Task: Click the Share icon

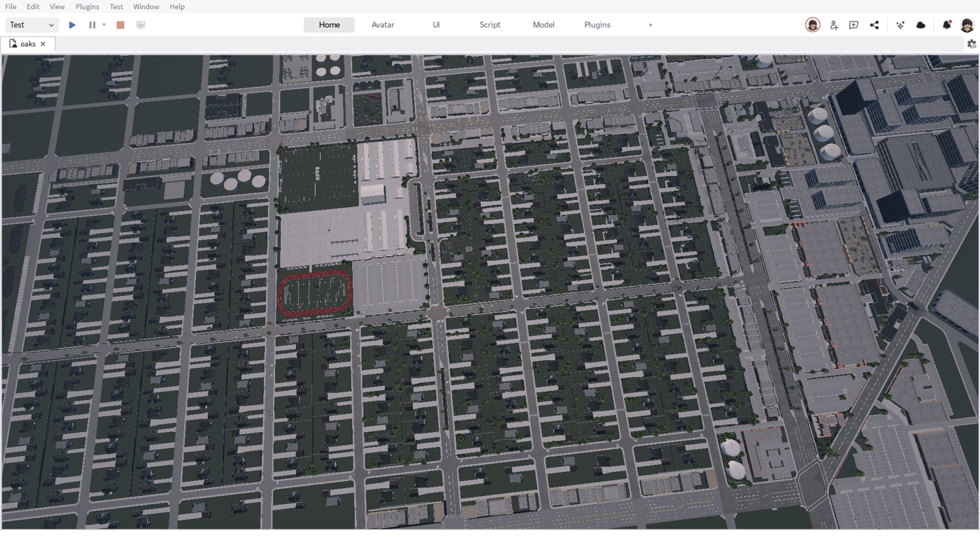Action: point(874,25)
